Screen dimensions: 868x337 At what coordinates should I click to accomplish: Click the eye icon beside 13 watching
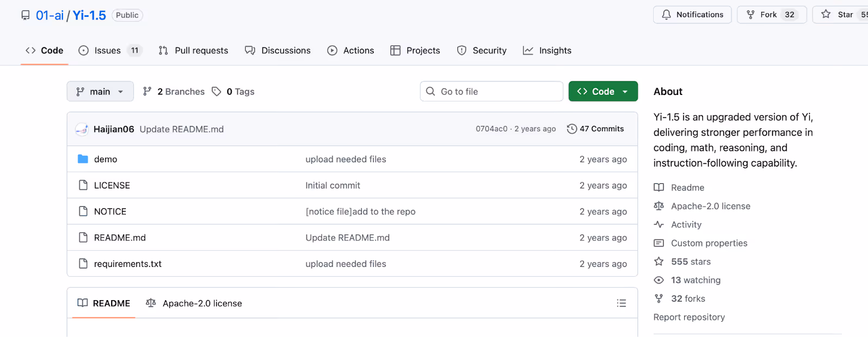[x=659, y=280]
